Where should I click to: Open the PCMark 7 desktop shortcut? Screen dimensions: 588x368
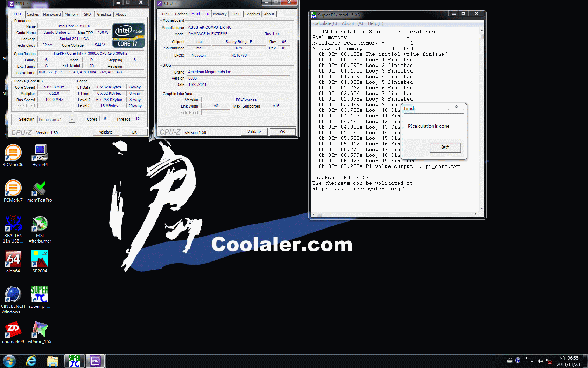click(x=13, y=191)
